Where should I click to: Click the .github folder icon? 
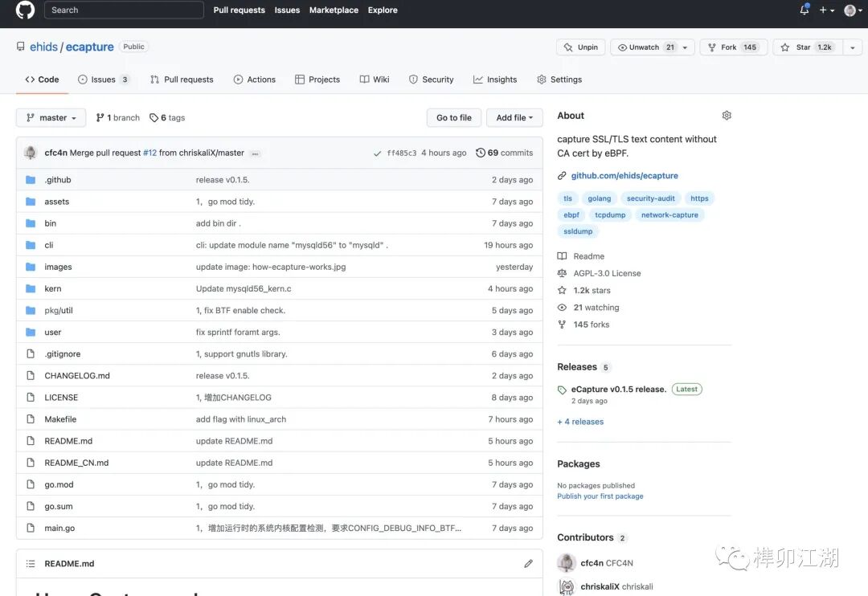coord(31,180)
